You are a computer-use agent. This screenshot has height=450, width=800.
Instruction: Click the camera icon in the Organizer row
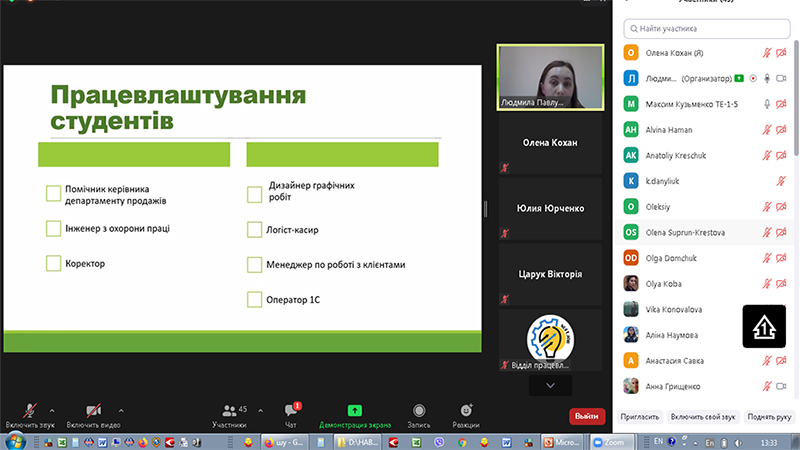click(781, 79)
